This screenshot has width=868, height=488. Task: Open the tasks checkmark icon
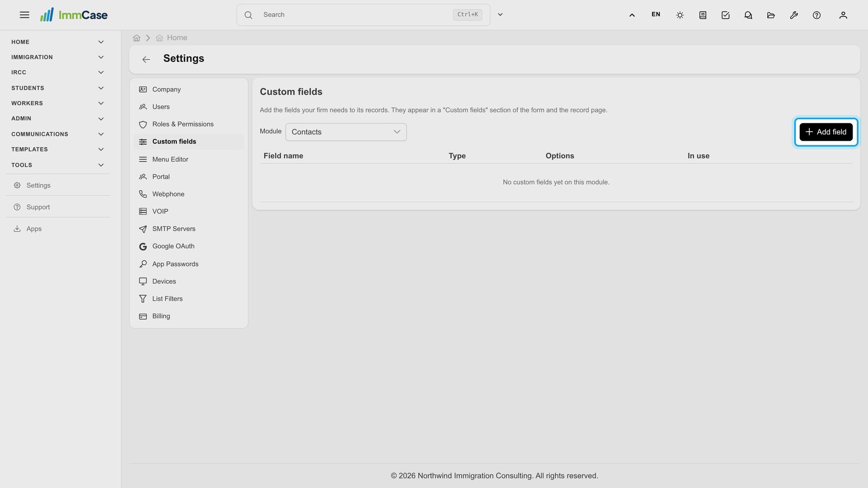click(725, 15)
